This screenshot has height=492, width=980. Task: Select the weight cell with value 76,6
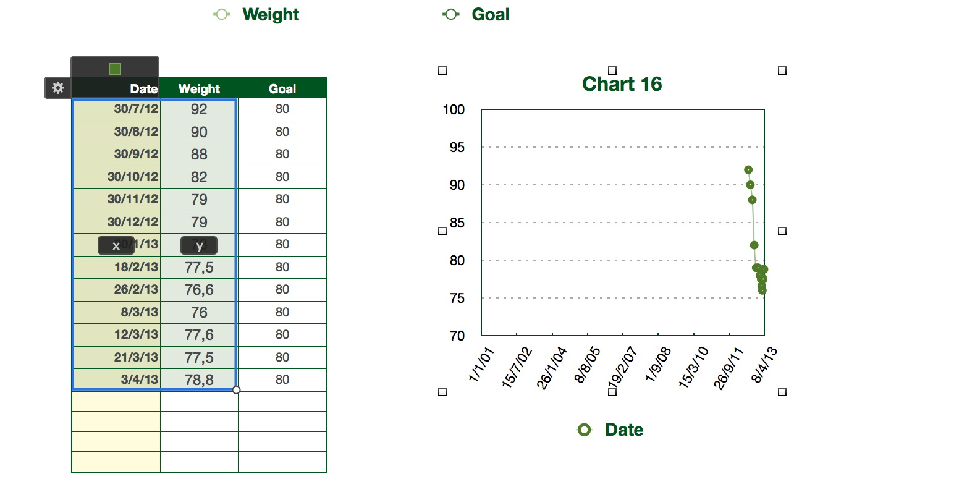tap(199, 290)
